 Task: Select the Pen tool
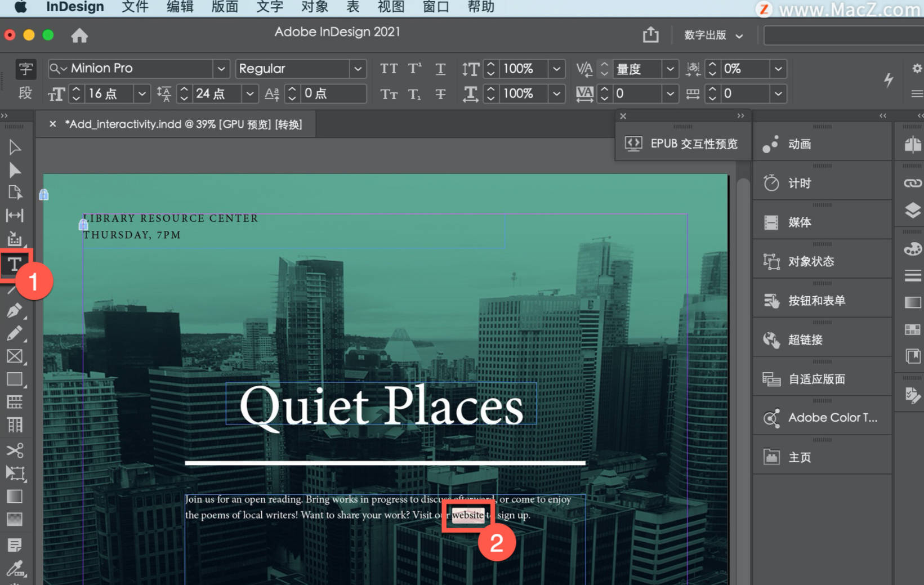pos(14,310)
